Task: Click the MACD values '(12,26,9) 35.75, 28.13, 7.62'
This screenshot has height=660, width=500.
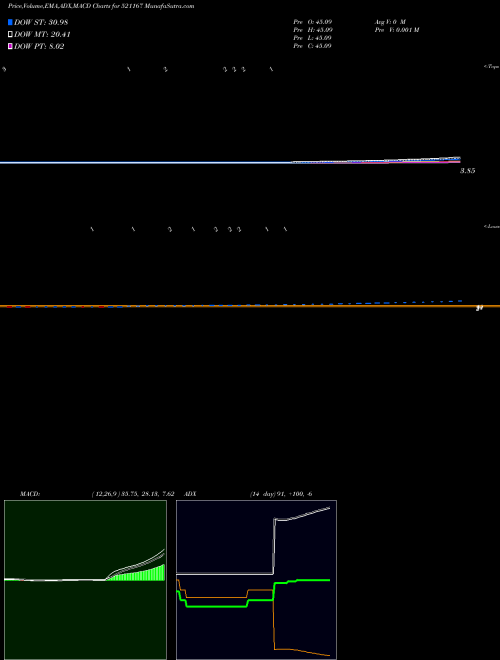Action: click(133, 494)
